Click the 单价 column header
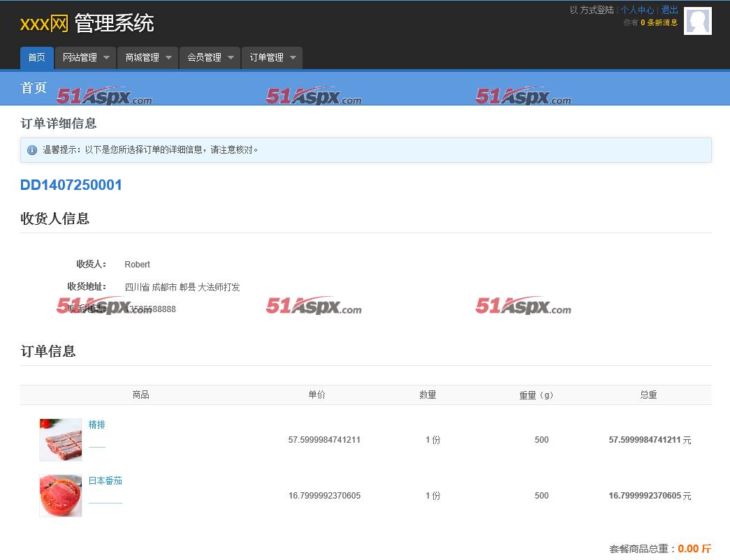The width and height of the screenshot is (730, 560). (x=316, y=395)
